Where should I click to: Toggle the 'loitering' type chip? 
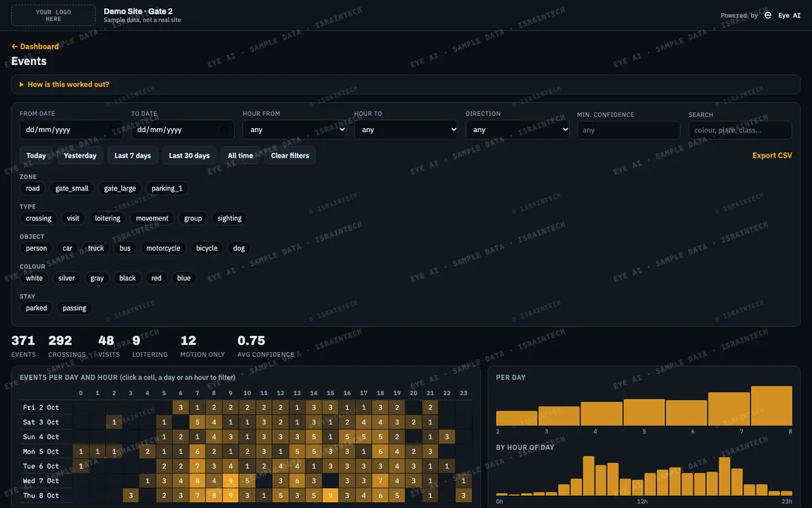108,218
